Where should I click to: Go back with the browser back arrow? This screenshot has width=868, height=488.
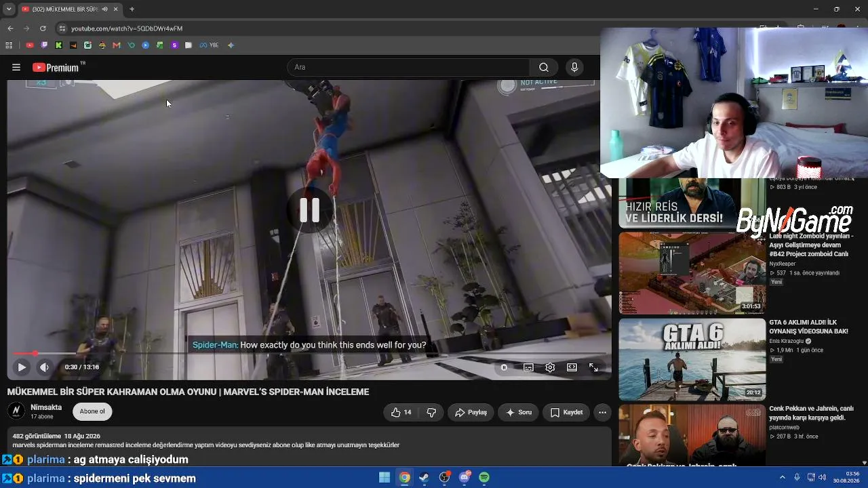point(10,28)
